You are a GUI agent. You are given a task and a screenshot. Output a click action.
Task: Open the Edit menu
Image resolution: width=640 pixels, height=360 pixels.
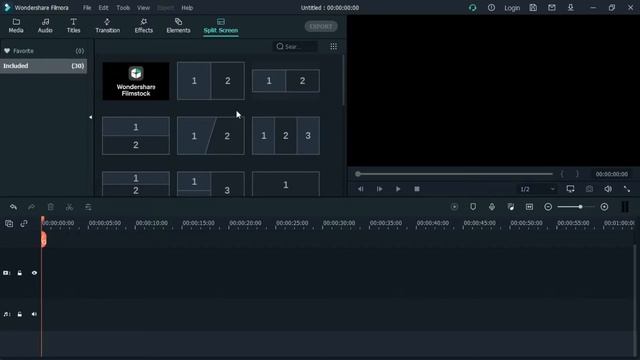pyautogui.click(x=103, y=8)
